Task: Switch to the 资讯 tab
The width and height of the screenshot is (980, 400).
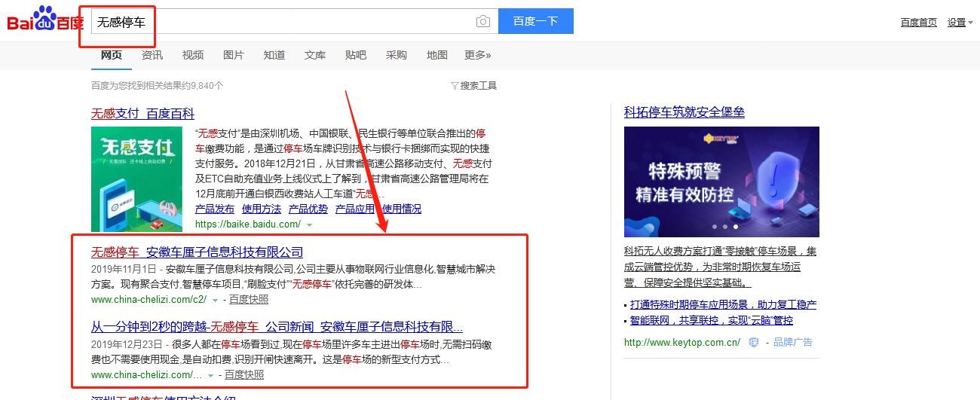Action: (152, 55)
